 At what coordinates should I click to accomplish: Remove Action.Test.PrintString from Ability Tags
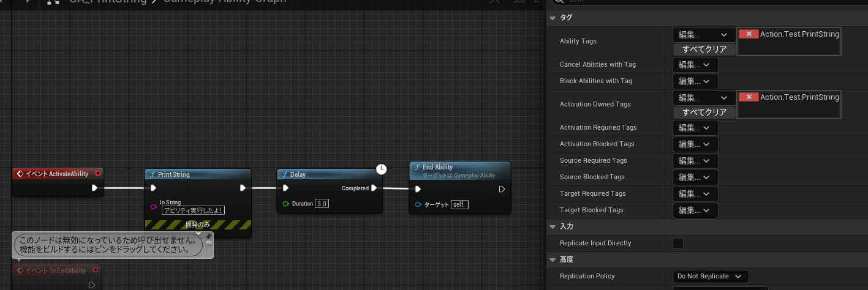tap(749, 34)
